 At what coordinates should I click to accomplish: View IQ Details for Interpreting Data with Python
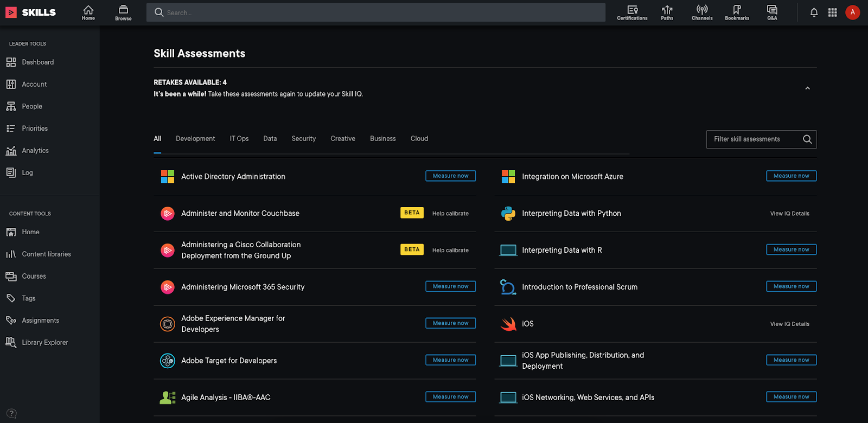[x=790, y=214]
